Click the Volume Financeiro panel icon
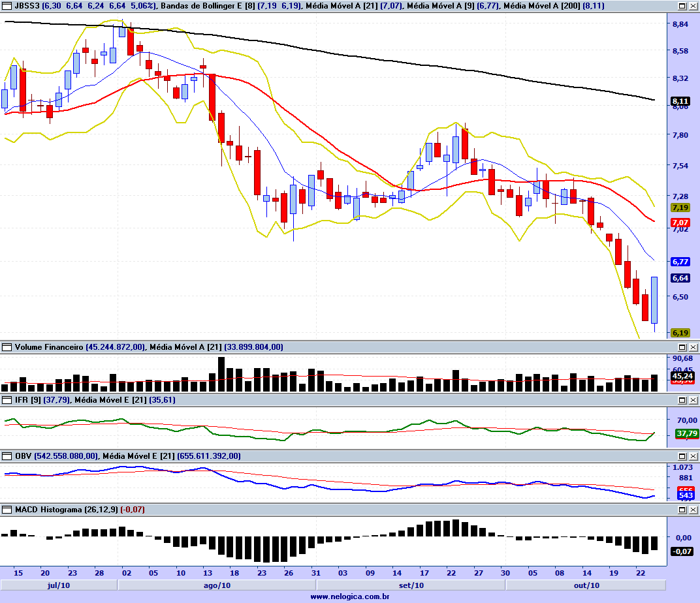 pos(7,347)
